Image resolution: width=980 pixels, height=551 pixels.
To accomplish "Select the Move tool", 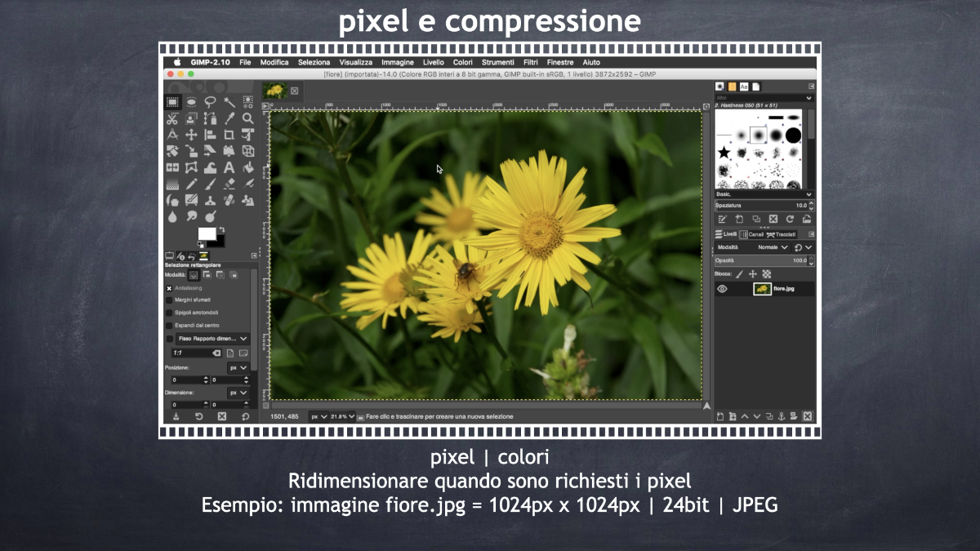I will pos(191,135).
